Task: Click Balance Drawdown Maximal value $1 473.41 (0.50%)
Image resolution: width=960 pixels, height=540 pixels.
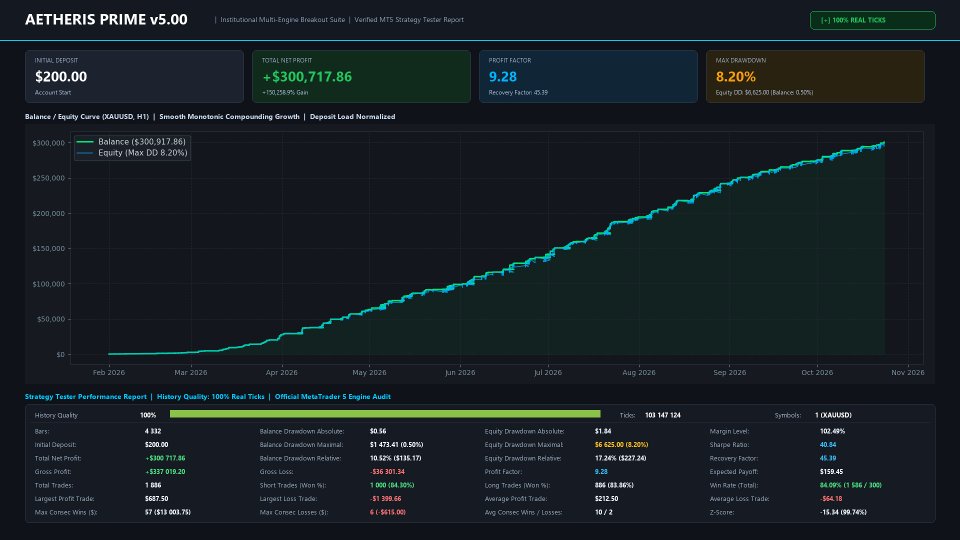Action: (396, 444)
